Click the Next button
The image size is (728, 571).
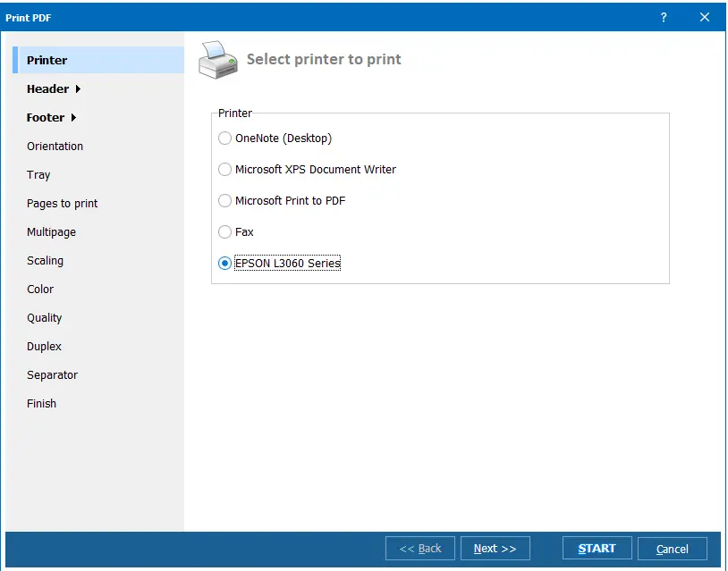495,548
